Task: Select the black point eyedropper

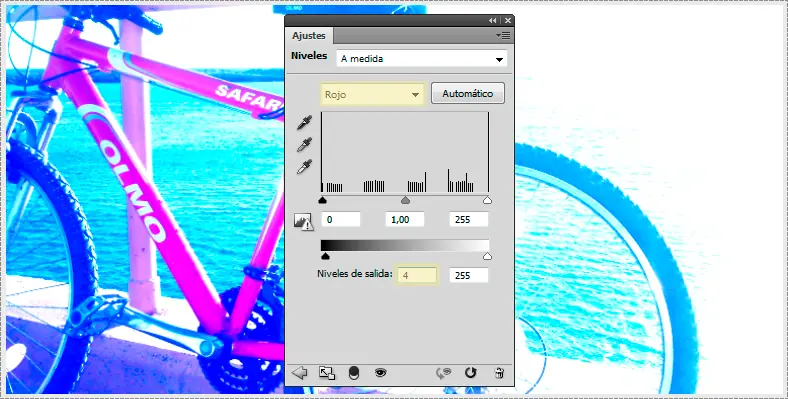Action: tap(304, 123)
